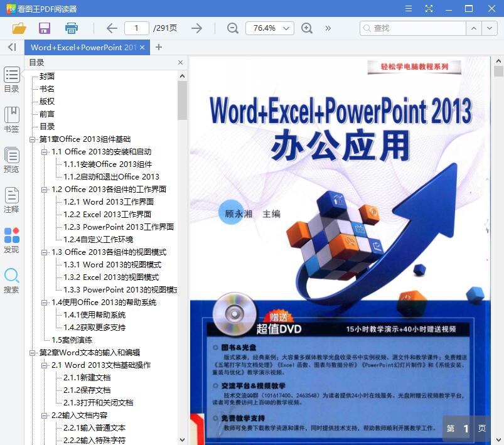Image resolution: width=504 pixels, height=445 pixels.
Task: Click the outline panel scrollbar thumb
Action: (182, 100)
